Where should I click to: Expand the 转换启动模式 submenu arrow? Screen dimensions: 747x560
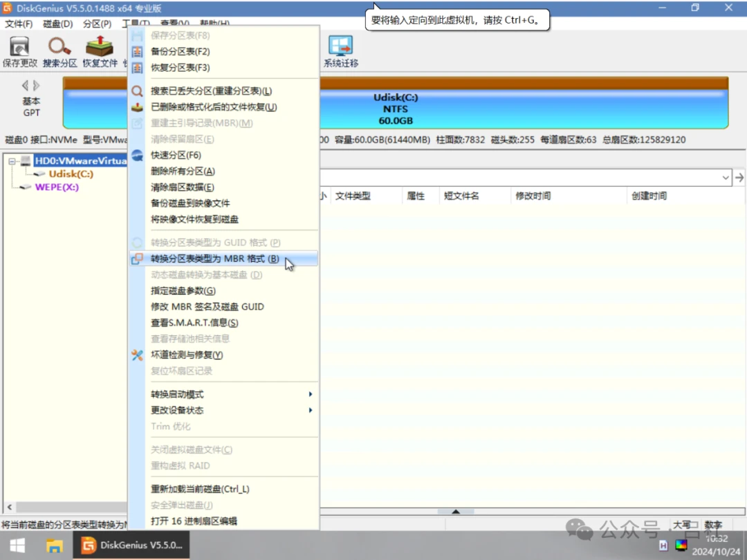pos(310,394)
